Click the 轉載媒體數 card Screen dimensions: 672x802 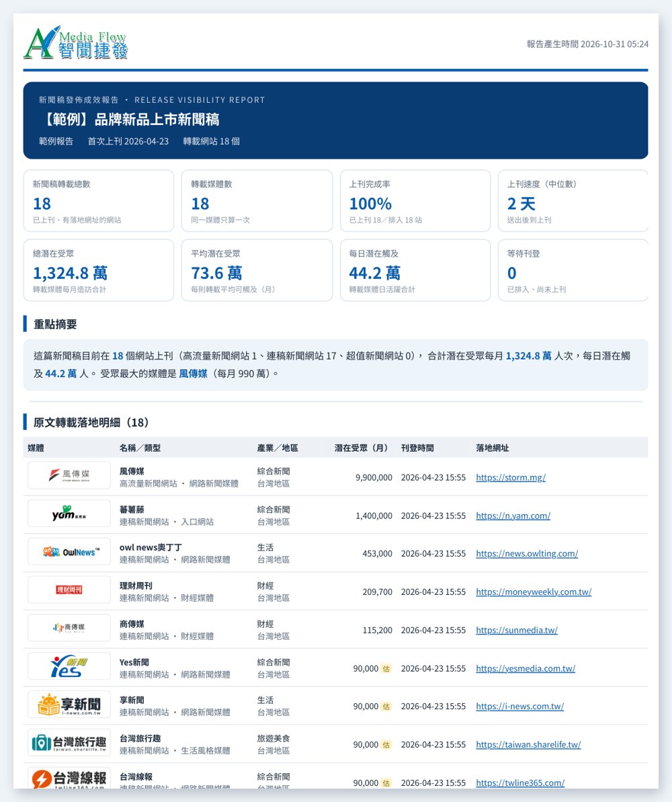point(257,201)
